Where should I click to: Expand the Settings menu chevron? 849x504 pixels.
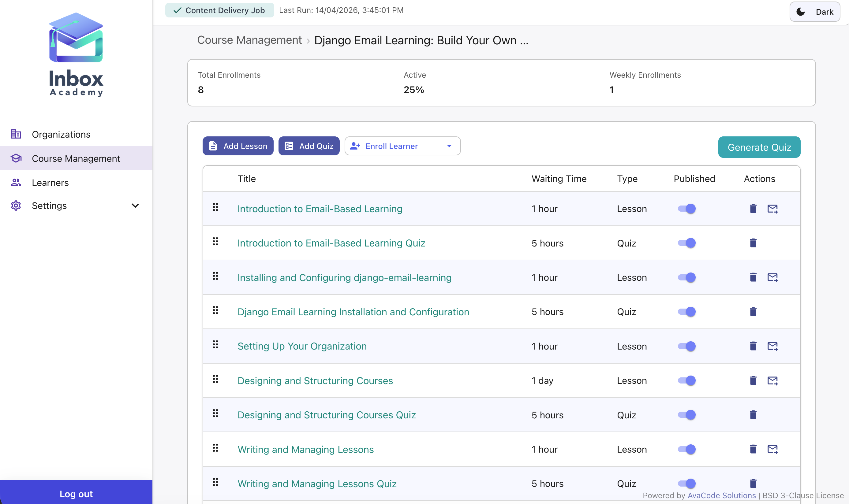[135, 206]
